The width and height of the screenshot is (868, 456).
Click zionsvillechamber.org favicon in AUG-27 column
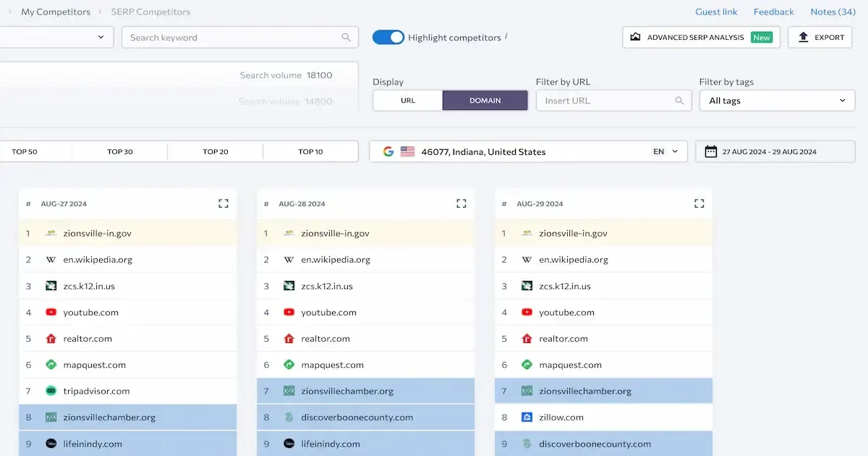51,417
